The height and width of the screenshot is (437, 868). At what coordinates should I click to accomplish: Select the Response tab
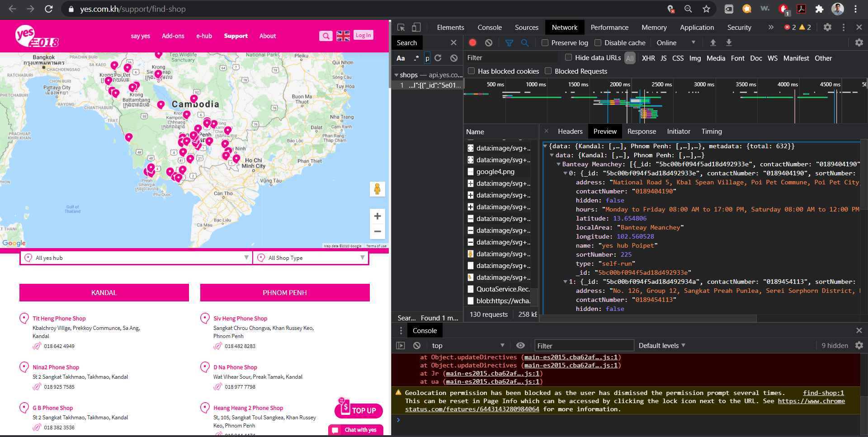coord(642,132)
